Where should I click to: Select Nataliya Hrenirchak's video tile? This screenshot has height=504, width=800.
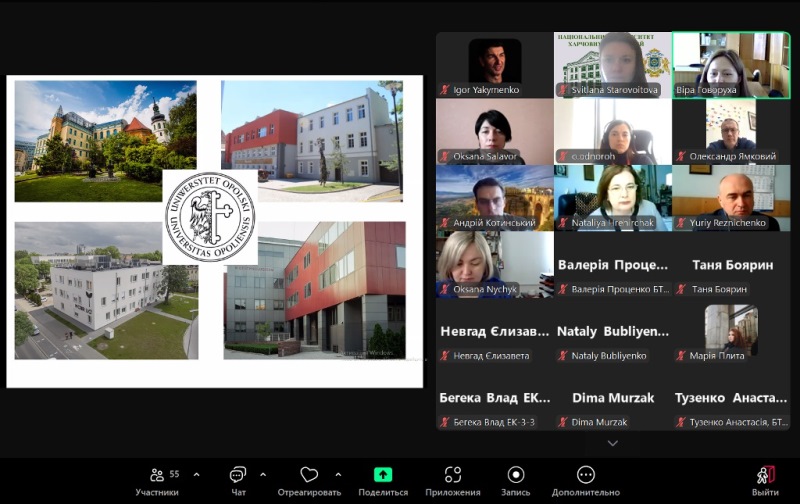pyautogui.click(x=613, y=198)
